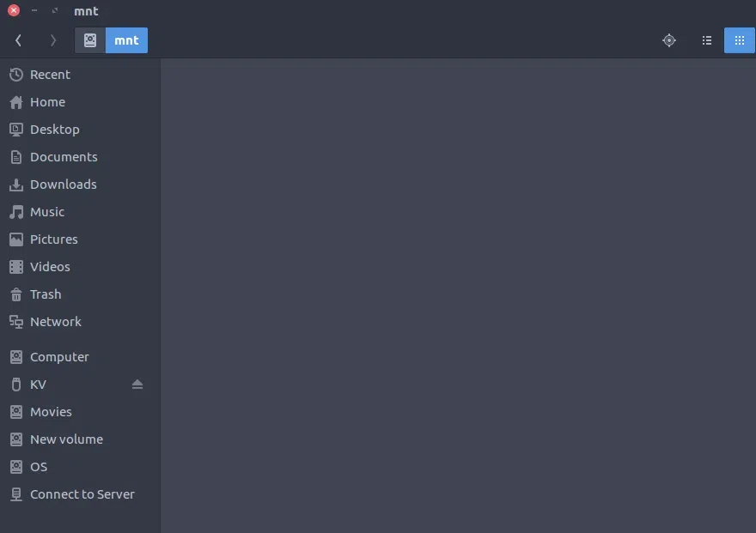The height and width of the screenshot is (533, 756).
Task: Switch to list view
Action: [707, 40]
